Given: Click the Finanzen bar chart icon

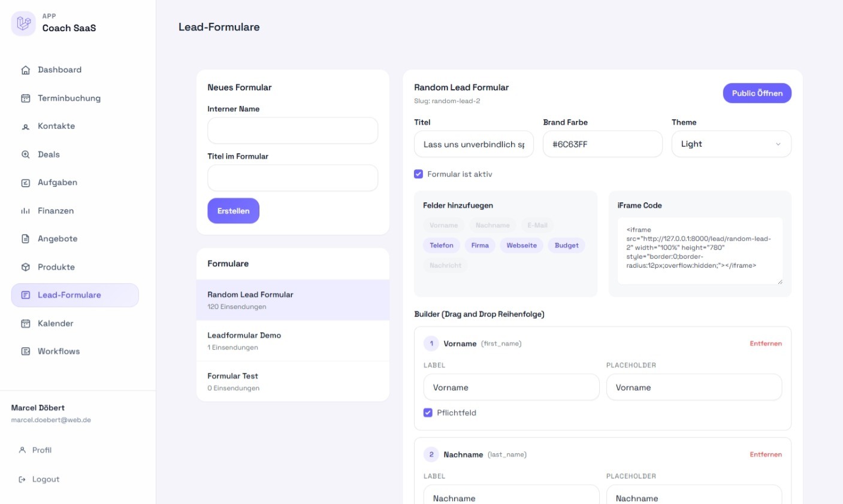Looking at the screenshot, I should 26,211.
